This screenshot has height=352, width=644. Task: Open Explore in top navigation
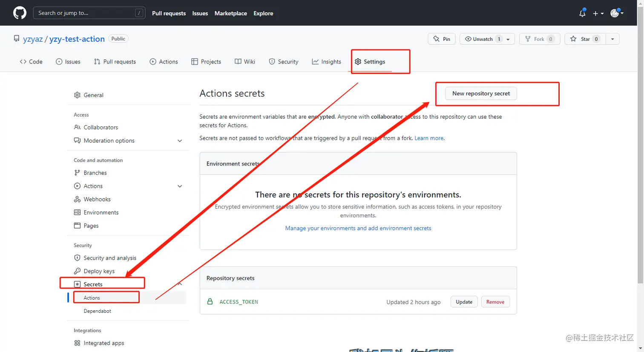pyautogui.click(x=263, y=13)
